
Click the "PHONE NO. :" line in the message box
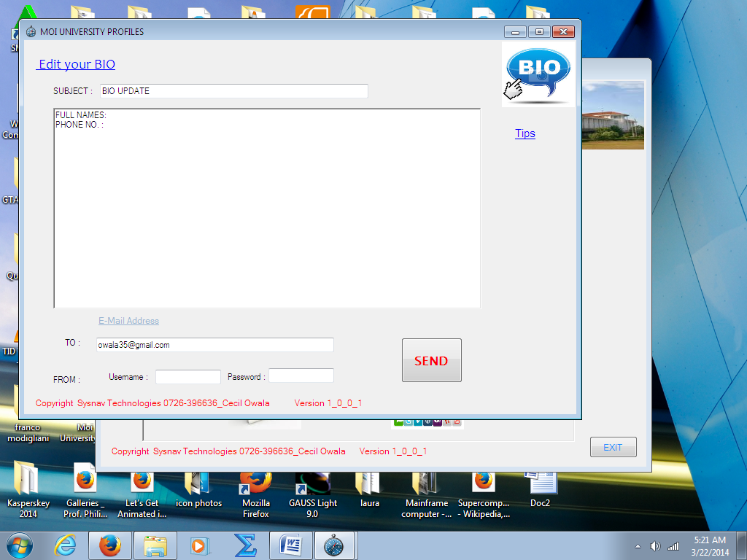[x=80, y=125]
